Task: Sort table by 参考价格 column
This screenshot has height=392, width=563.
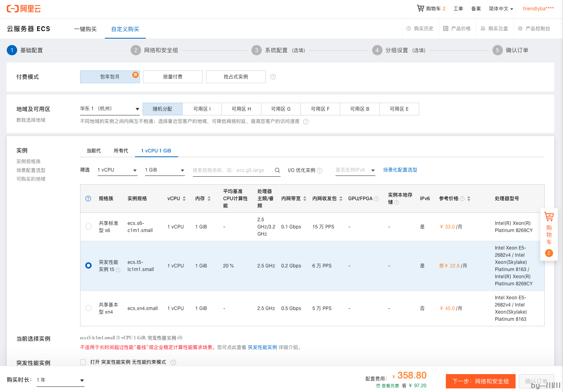Action: [x=469, y=199]
